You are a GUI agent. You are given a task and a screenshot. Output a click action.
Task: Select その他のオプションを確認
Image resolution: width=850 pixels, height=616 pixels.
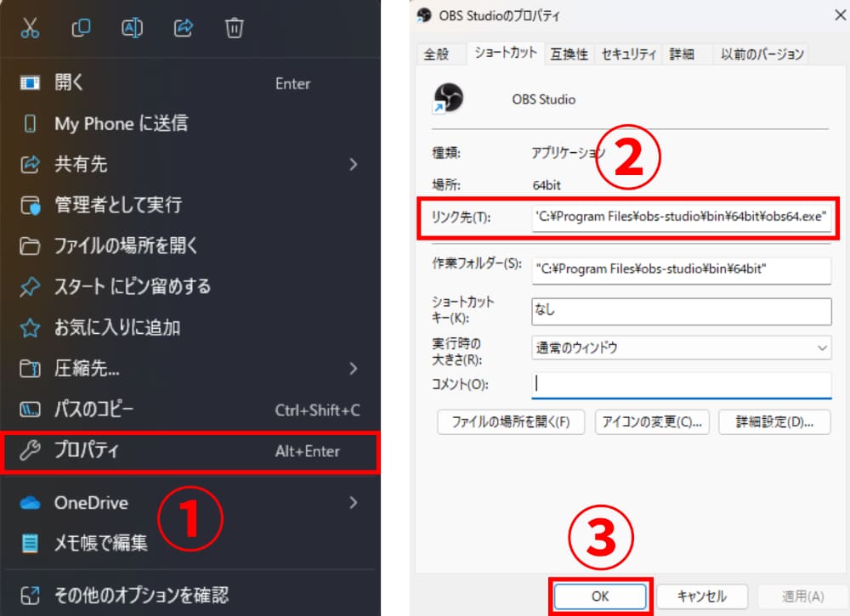coord(190,595)
